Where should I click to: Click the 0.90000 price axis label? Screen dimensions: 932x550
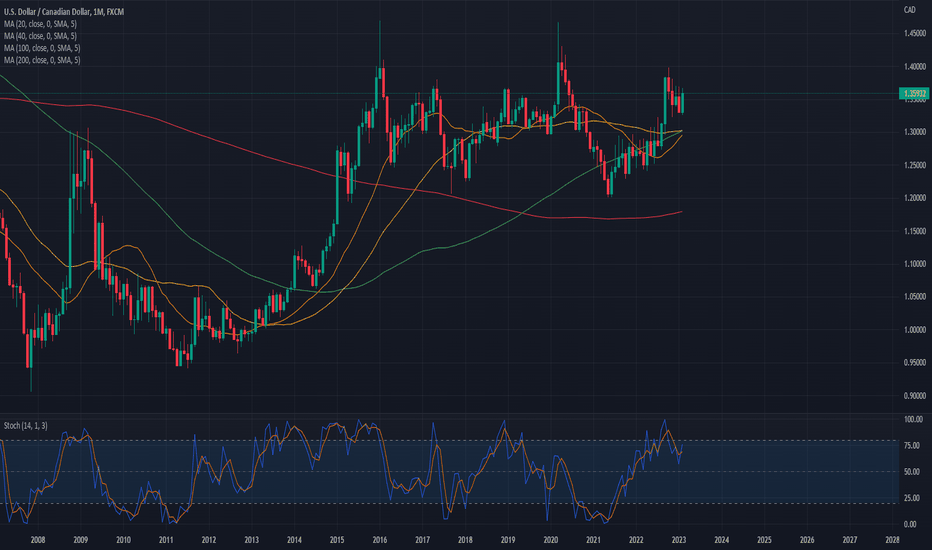[x=915, y=396]
